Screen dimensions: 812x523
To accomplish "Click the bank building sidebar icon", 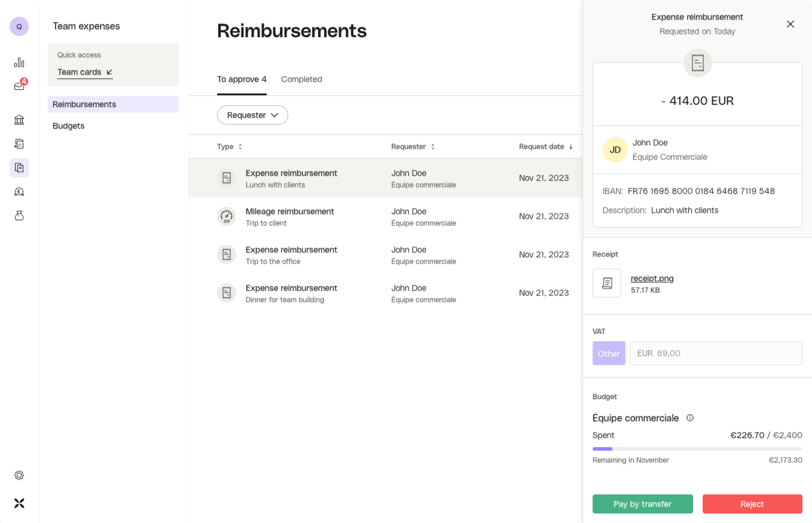I will (19, 120).
